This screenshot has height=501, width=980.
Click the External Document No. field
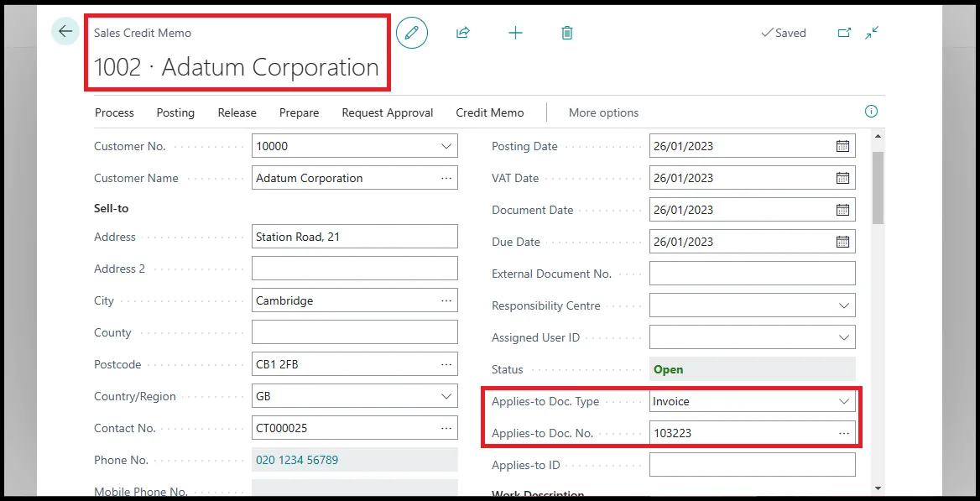point(753,274)
